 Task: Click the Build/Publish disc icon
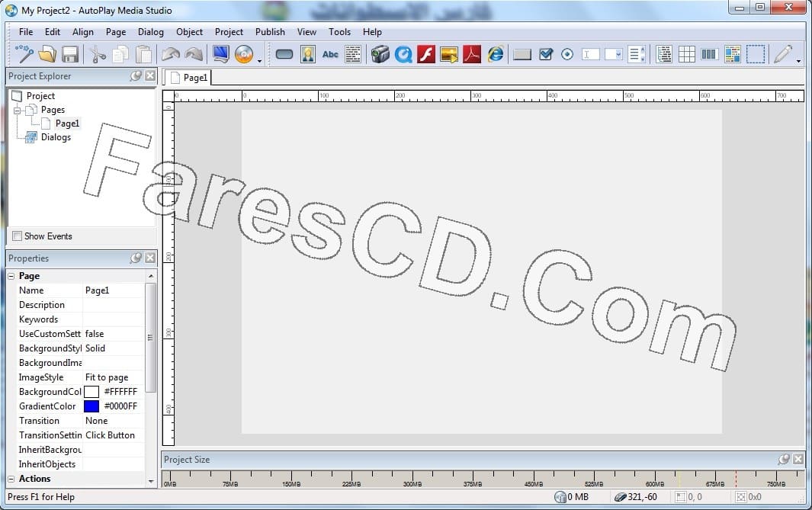[244, 54]
